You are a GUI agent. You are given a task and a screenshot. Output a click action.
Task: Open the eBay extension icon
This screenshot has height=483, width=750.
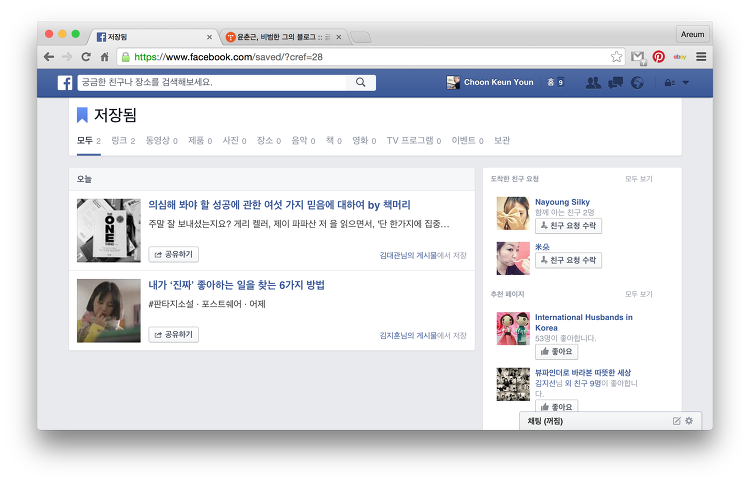pyautogui.click(x=680, y=57)
